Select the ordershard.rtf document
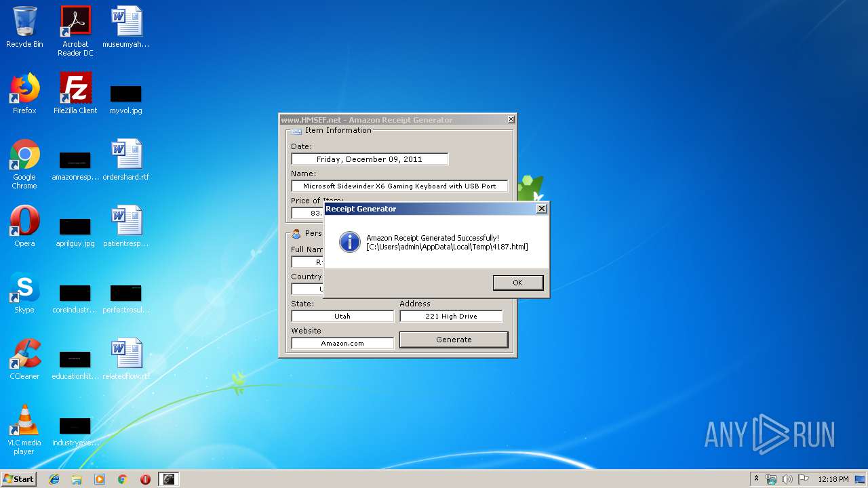The width and height of the screenshot is (868, 488). 126,160
